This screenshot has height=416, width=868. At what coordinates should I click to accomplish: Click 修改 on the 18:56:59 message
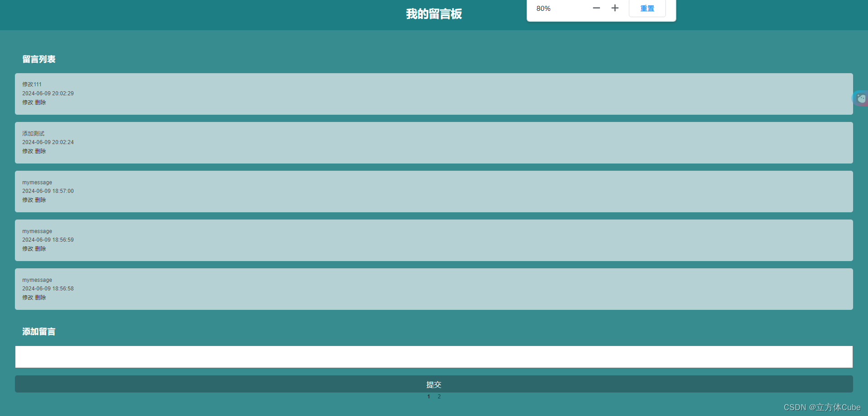pyautogui.click(x=28, y=249)
